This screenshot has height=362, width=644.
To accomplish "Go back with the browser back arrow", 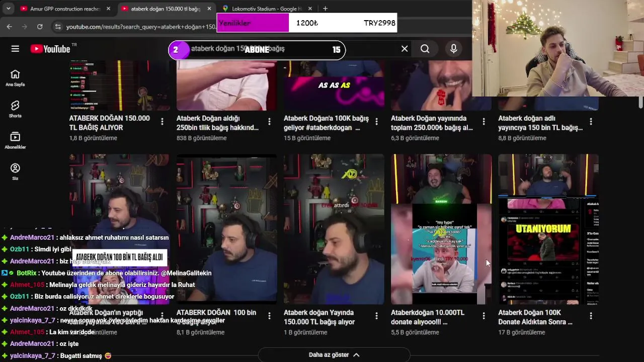I will coord(9,27).
